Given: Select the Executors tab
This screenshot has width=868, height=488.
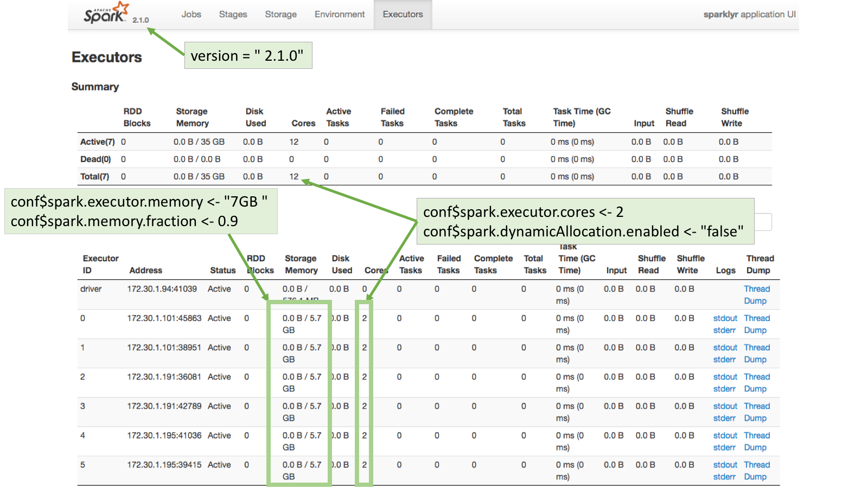Looking at the screenshot, I should [403, 15].
